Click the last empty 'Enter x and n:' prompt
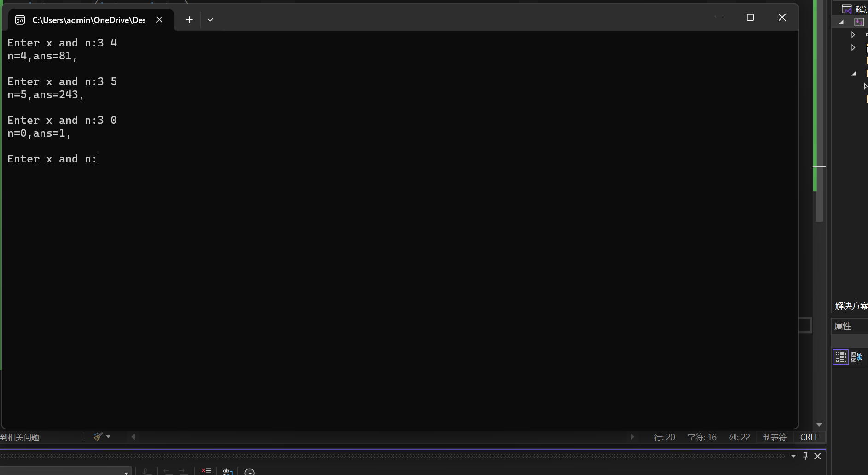The width and height of the screenshot is (868, 475). click(x=52, y=159)
